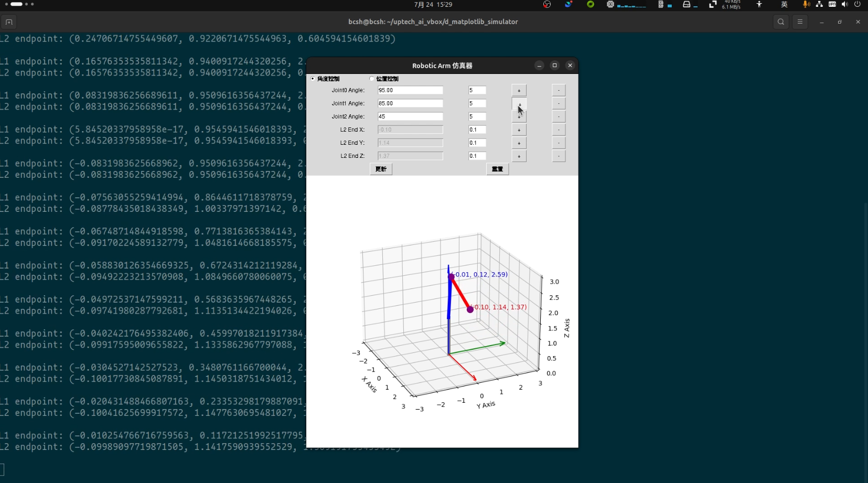Click the memory usage monitor indicator
This screenshot has width=868, height=483.
(665, 4)
